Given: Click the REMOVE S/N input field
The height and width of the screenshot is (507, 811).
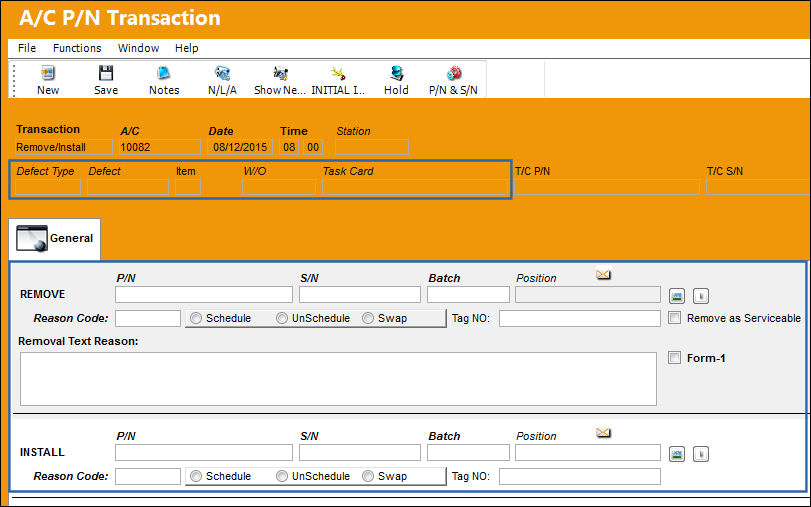Looking at the screenshot, I should (359, 294).
